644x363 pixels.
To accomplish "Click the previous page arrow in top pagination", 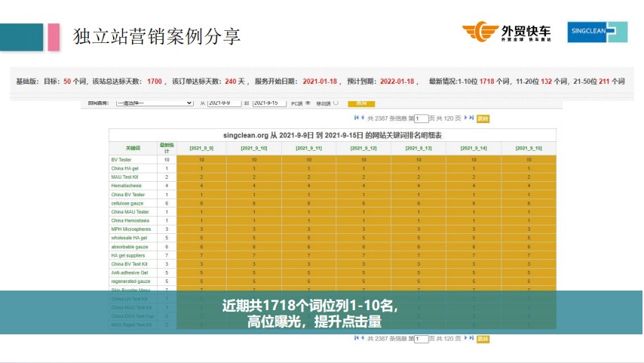I will pyautogui.click(x=362, y=118).
